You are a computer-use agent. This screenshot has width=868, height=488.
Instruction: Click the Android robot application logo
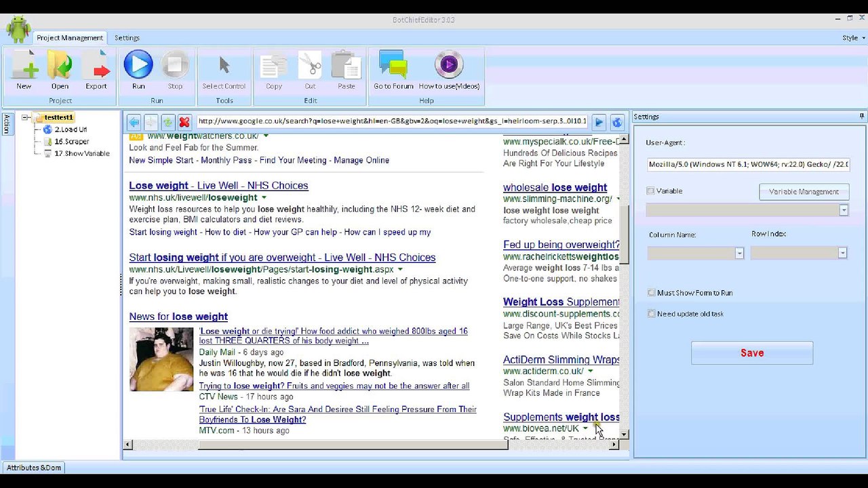[x=18, y=28]
